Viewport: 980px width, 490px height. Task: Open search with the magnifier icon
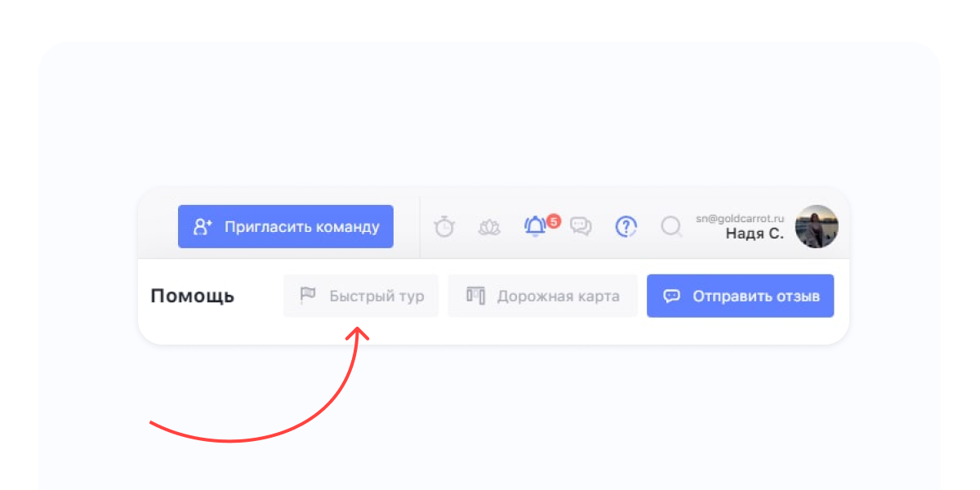(671, 226)
